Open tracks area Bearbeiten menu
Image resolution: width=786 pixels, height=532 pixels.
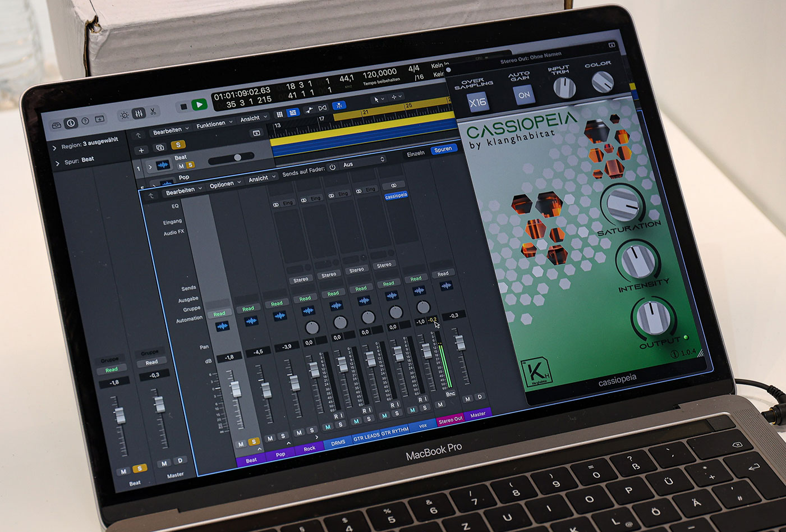click(x=171, y=131)
